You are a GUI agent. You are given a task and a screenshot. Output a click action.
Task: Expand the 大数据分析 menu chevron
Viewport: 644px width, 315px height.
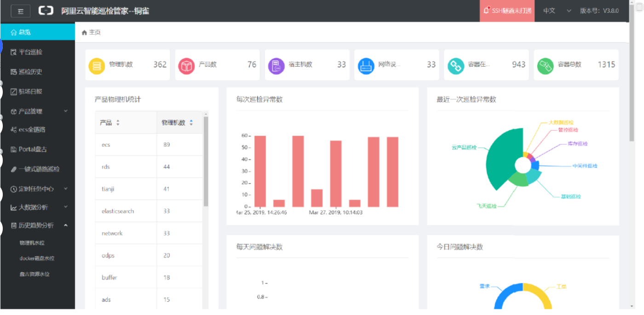tap(66, 207)
